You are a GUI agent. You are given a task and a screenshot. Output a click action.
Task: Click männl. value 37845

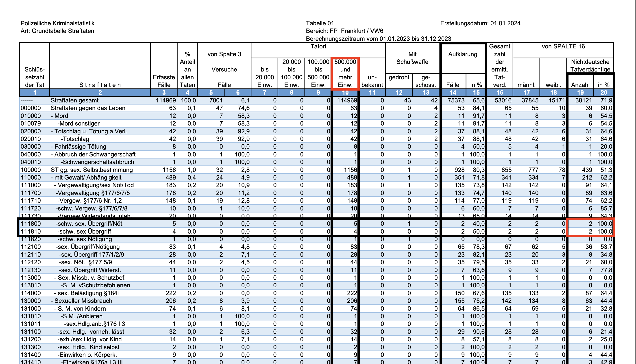tap(530, 100)
